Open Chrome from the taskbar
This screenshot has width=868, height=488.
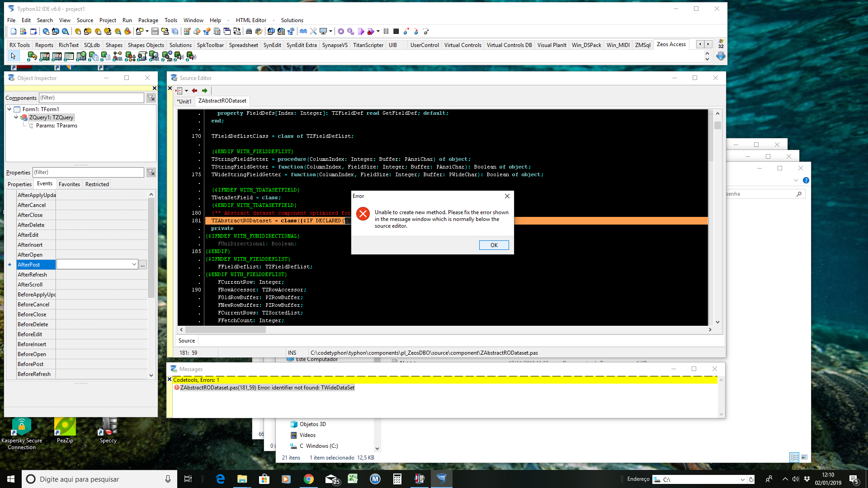[309, 479]
